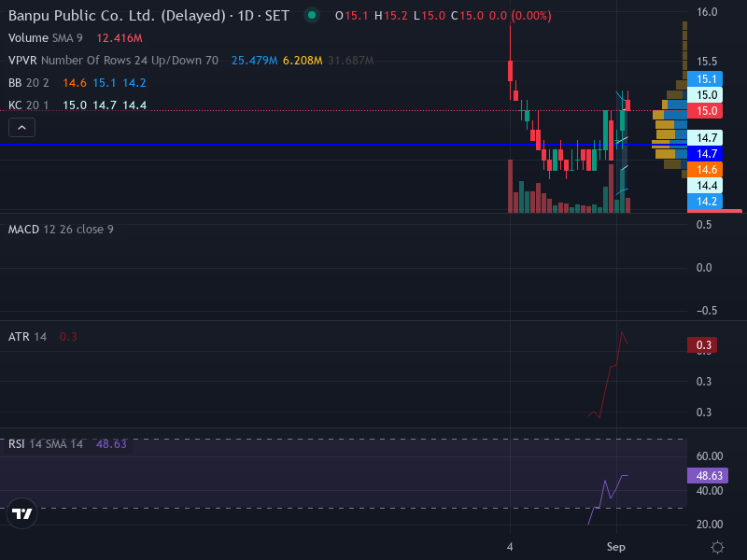Click the blue 15.1 price axis label

(705, 79)
